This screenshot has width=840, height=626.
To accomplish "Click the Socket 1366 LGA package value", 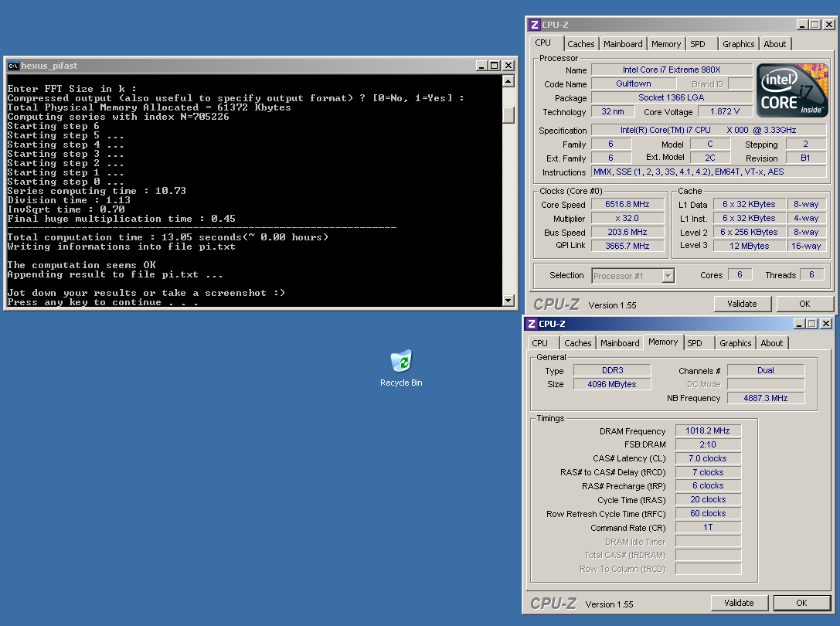I will click(672, 97).
